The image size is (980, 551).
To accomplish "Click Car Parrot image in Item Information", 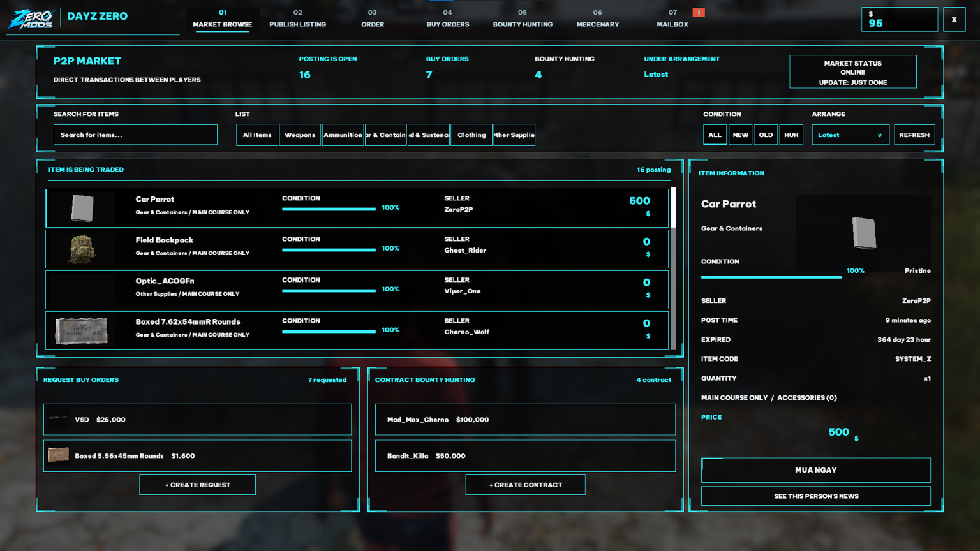I will [865, 233].
